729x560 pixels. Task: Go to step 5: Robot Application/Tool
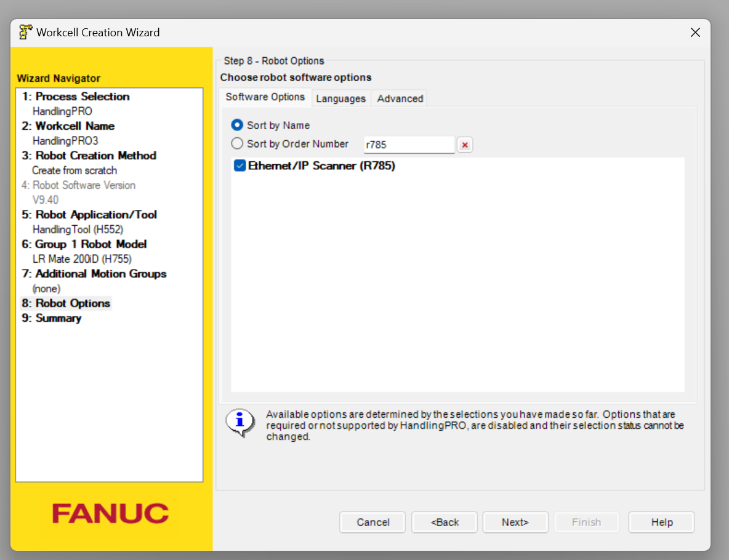(x=89, y=215)
